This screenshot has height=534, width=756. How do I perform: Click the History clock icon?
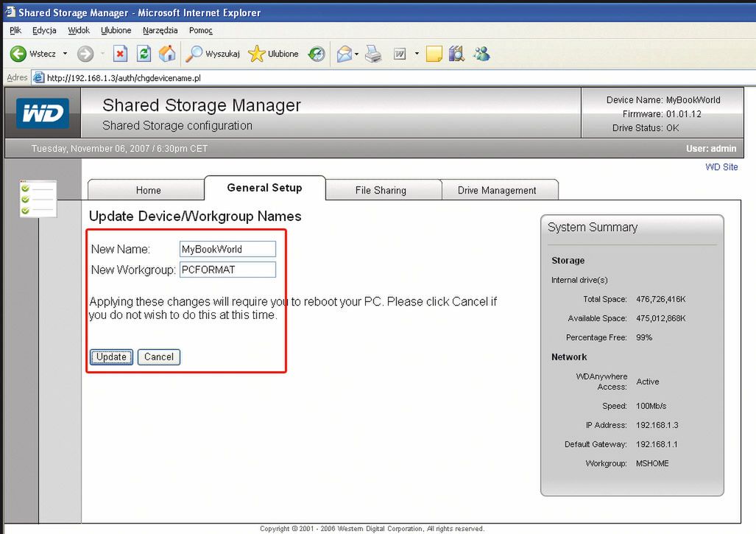point(317,54)
